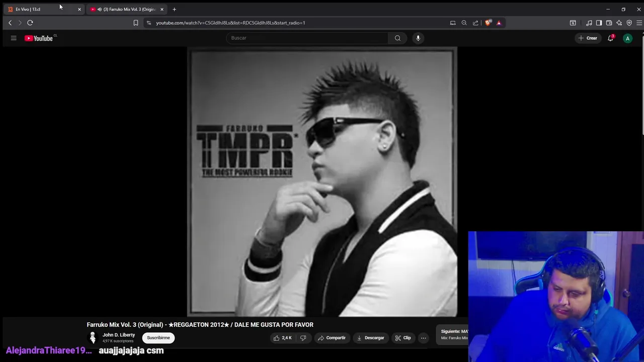Open site settings icon in address bar
Image resolution: width=644 pixels, height=362 pixels.
pyautogui.click(x=149, y=23)
